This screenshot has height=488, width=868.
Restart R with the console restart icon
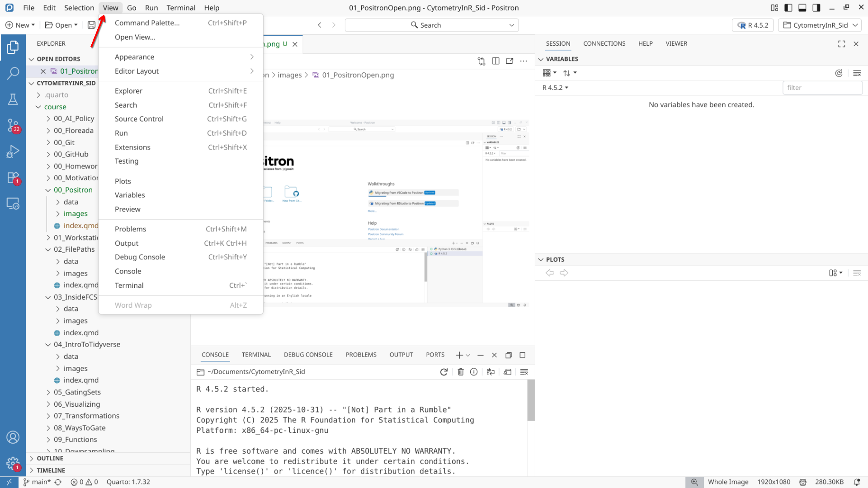click(444, 372)
